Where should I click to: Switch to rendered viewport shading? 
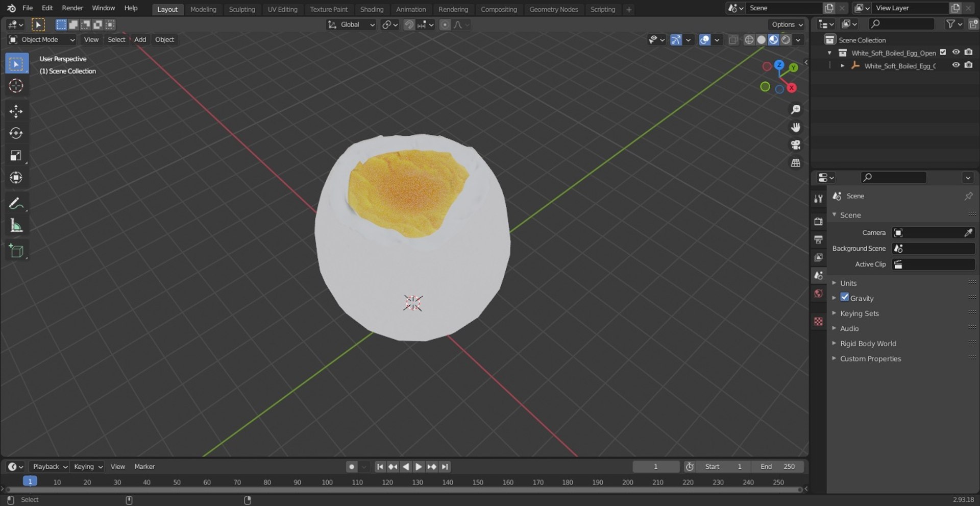[786, 40]
